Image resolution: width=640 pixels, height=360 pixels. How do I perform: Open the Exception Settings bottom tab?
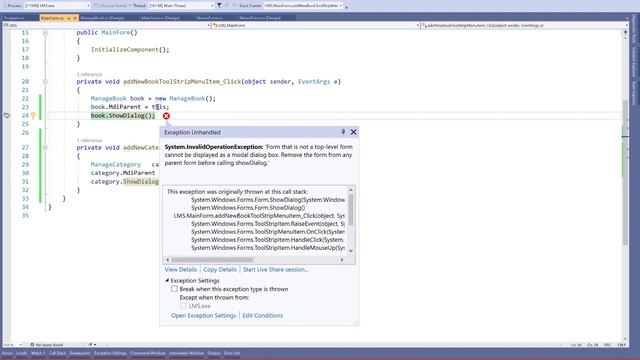[110, 353]
